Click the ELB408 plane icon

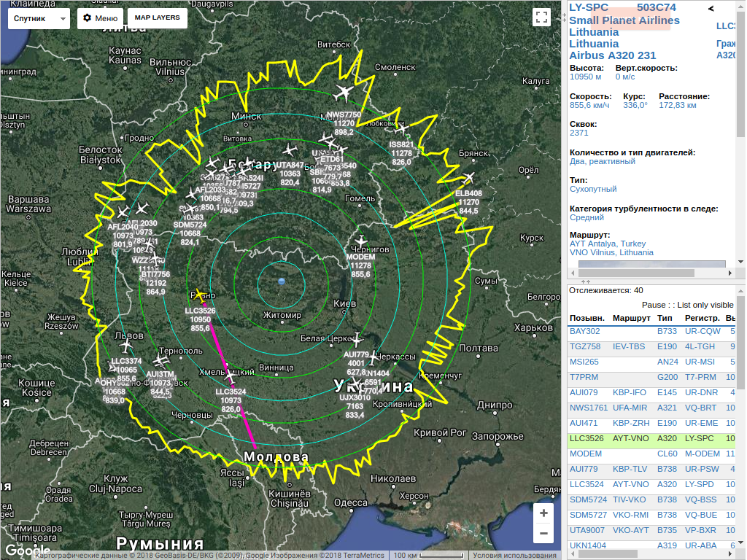pos(468,179)
